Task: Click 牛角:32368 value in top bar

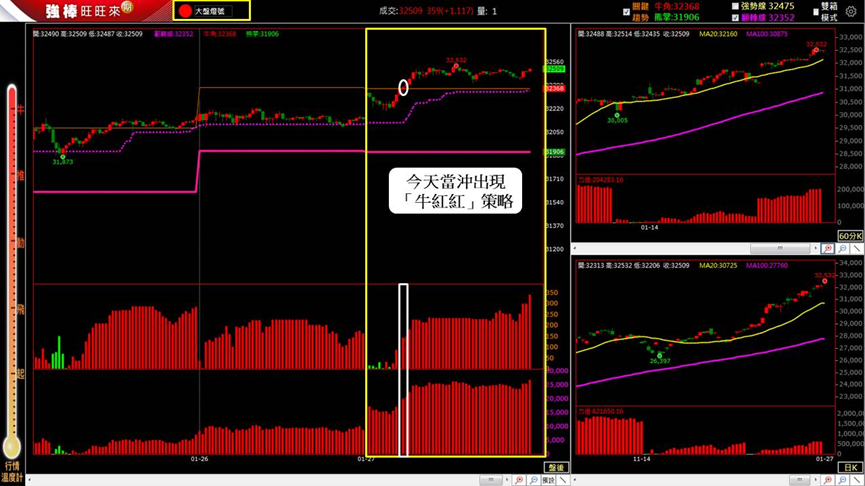Action: [x=677, y=6]
